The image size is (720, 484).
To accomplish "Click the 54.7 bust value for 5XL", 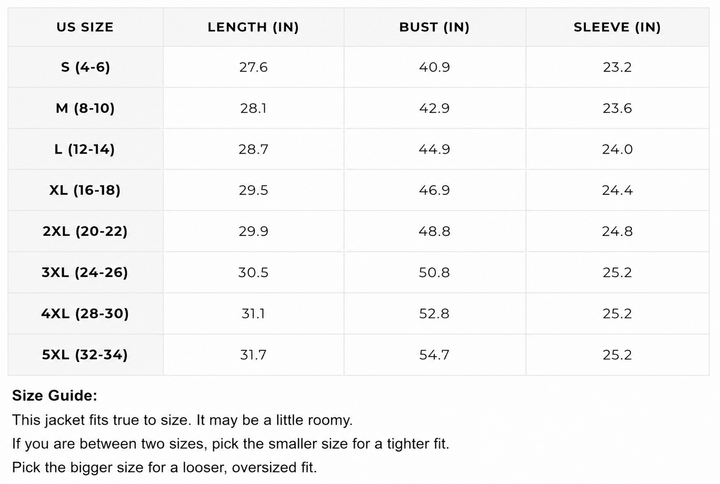I will pos(434,355).
